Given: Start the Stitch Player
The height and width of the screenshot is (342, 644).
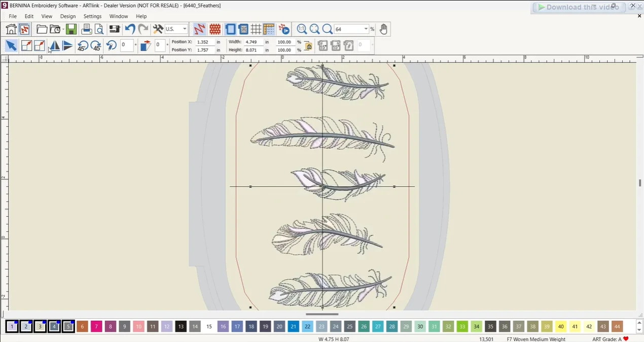Looking at the screenshot, I should pos(284,29).
